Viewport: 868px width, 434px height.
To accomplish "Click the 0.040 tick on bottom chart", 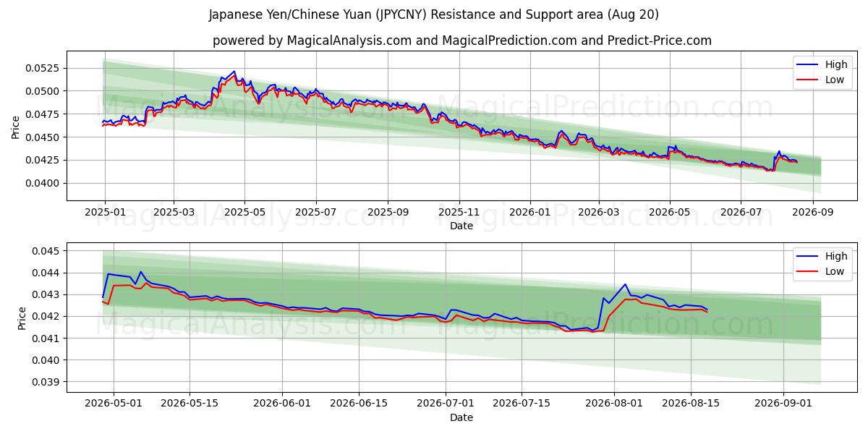I will (47, 360).
